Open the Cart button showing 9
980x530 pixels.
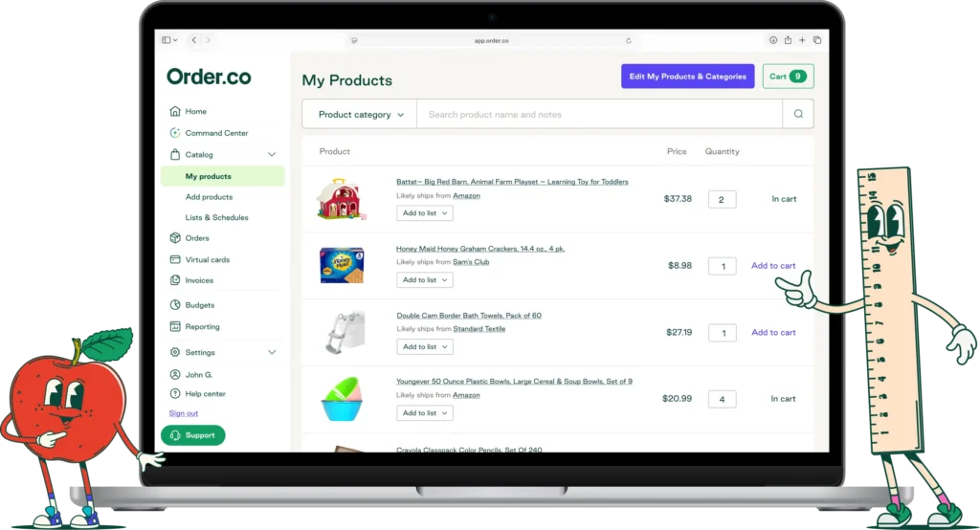pyautogui.click(x=788, y=77)
